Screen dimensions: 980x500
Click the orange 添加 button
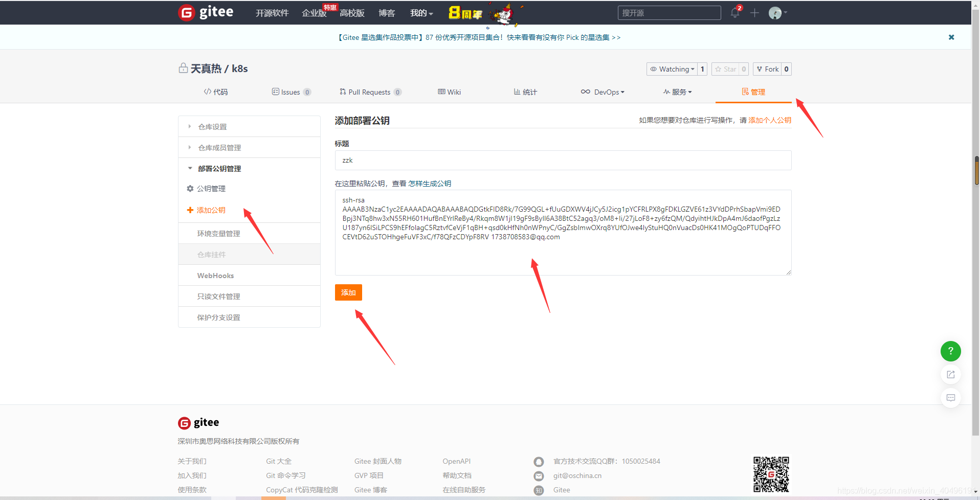point(348,292)
